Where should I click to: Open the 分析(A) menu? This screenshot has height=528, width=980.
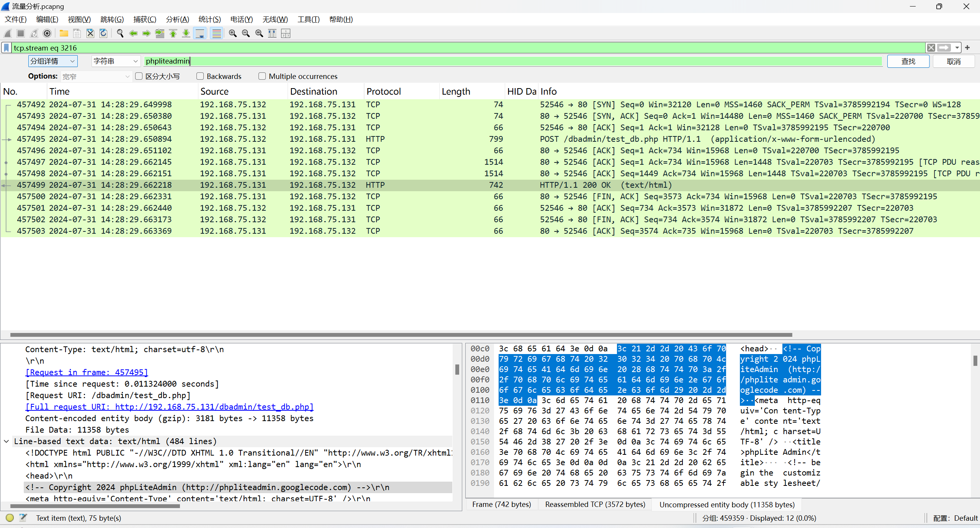[178, 19]
